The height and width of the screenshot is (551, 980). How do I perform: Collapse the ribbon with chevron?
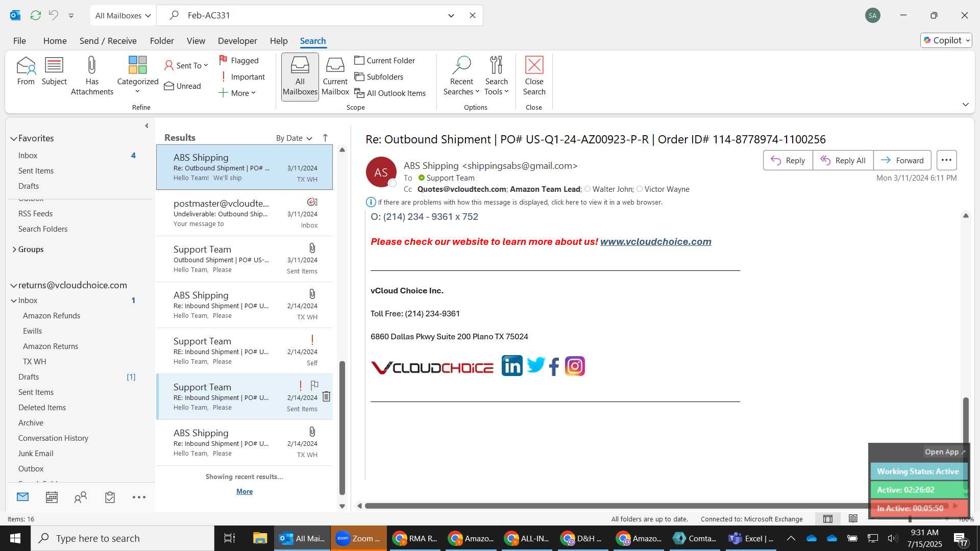(965, 104)
